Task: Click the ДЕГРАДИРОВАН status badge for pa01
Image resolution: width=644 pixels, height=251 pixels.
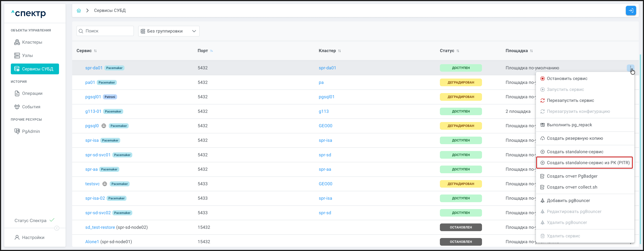Action: click(461, 82)
